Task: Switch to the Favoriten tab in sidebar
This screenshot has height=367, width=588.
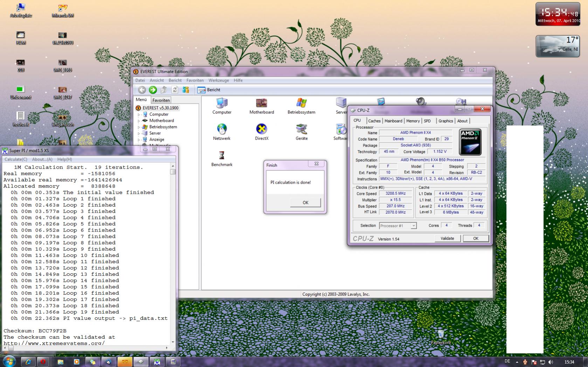Action: [161, 100]
